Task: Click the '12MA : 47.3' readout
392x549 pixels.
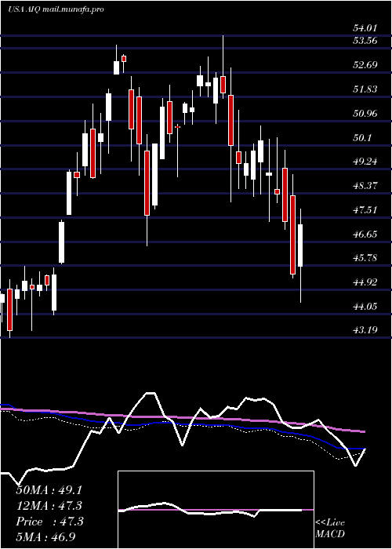Action: coord(49,506)
